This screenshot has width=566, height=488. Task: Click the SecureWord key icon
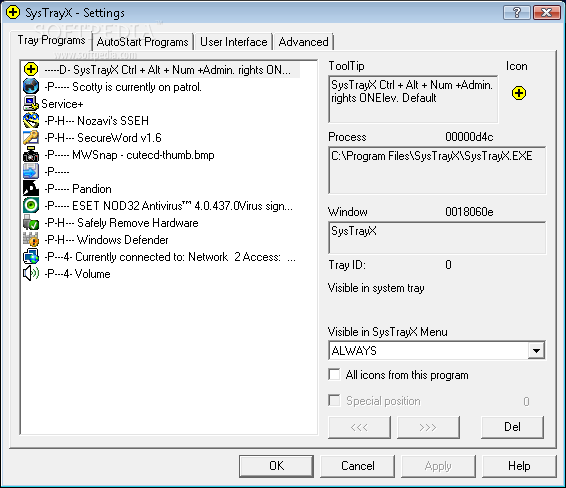tap(31, 138)
